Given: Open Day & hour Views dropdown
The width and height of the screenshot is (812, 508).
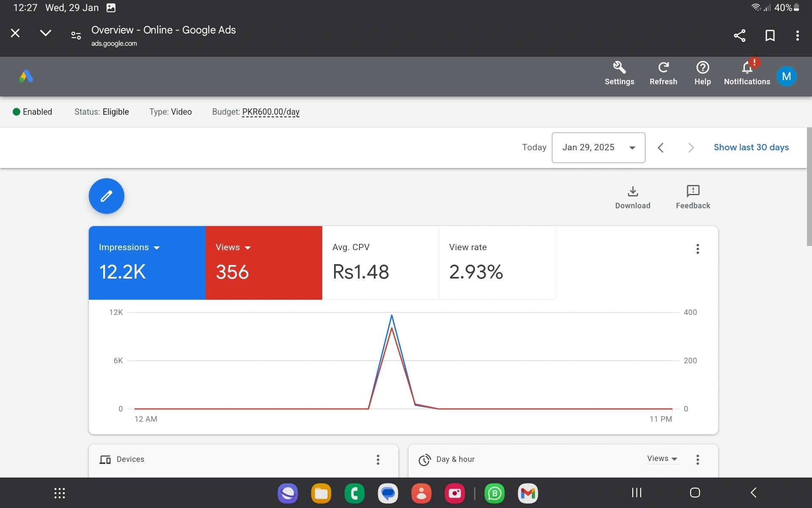Looking at the screenshot, I should [x=662, y=459].
